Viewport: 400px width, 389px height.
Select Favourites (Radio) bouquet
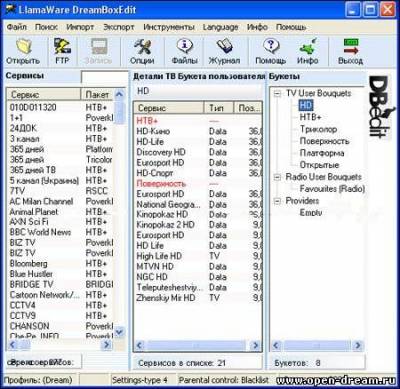click(x=332, y=189)
